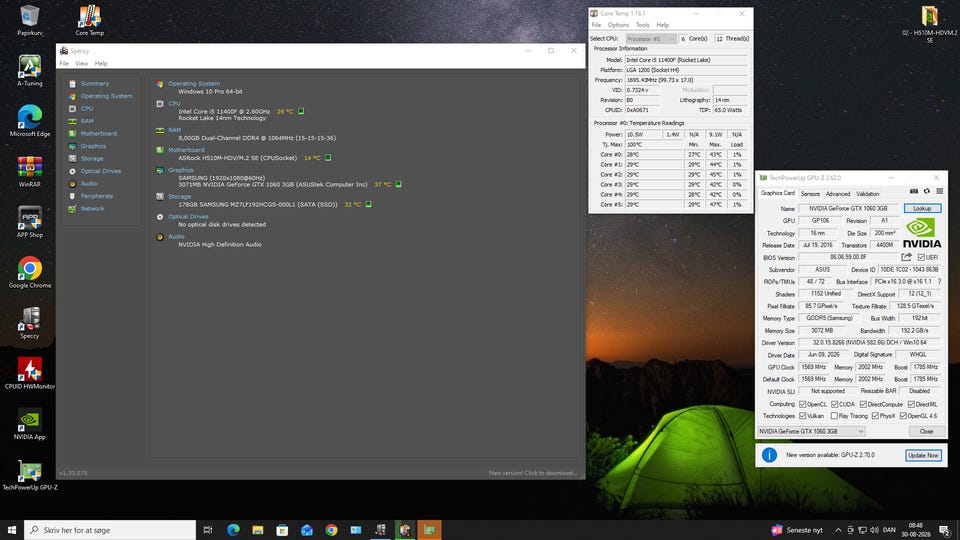Switch to the Validation tab in GPU-Z
Screen dimensions: 960x540
[868, 193]
